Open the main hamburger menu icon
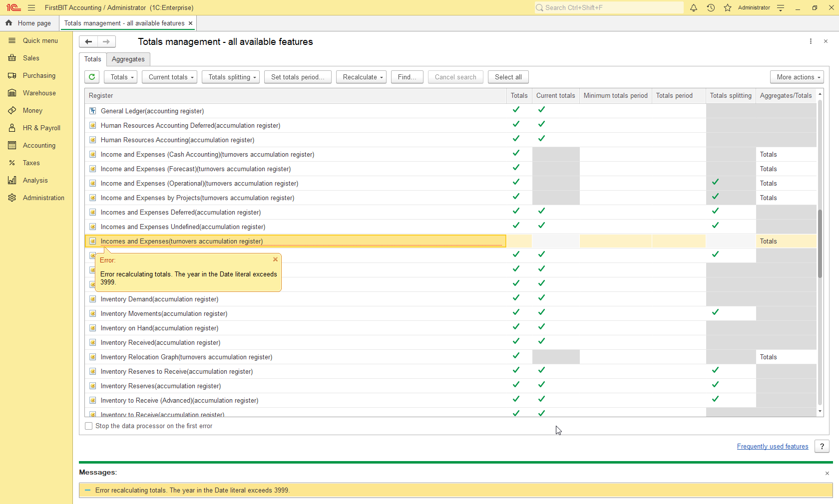839x504 pixels. pos(31,7)
